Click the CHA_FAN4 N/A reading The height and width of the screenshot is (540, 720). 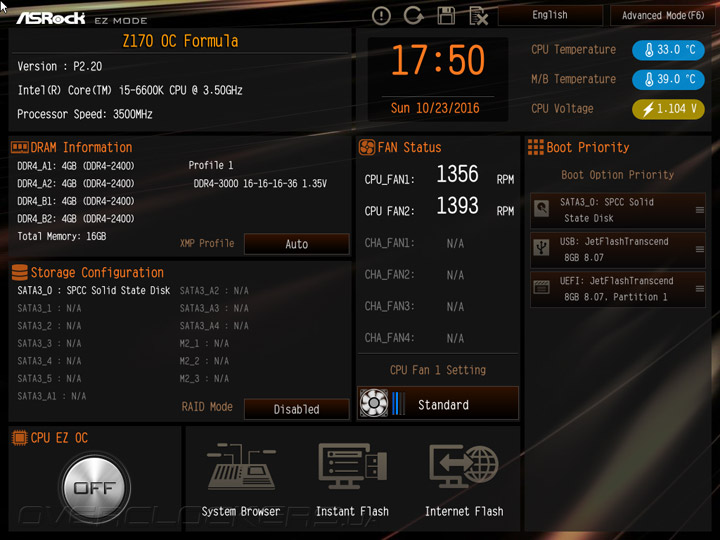[x=414, y=338]
